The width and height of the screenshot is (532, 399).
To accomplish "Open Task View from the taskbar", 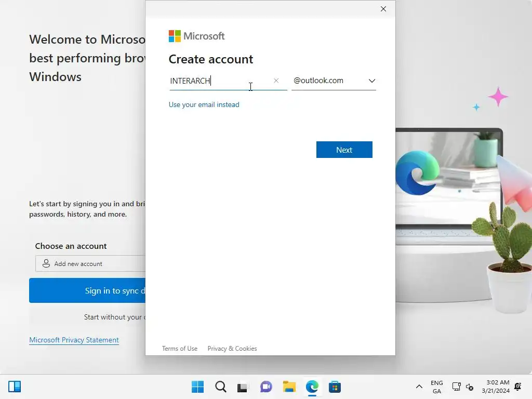I will tap(242, 387).
